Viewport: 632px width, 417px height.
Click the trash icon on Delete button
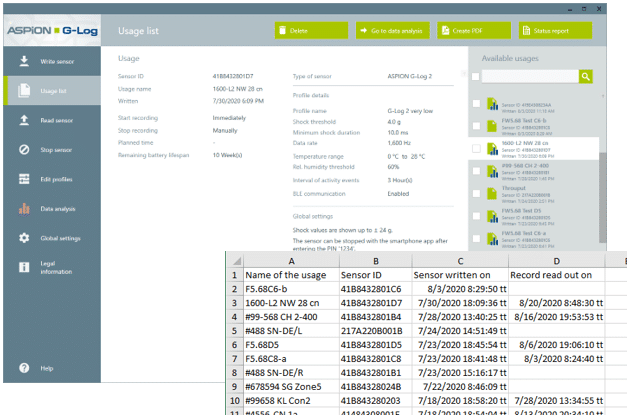(x=283, y=31)
